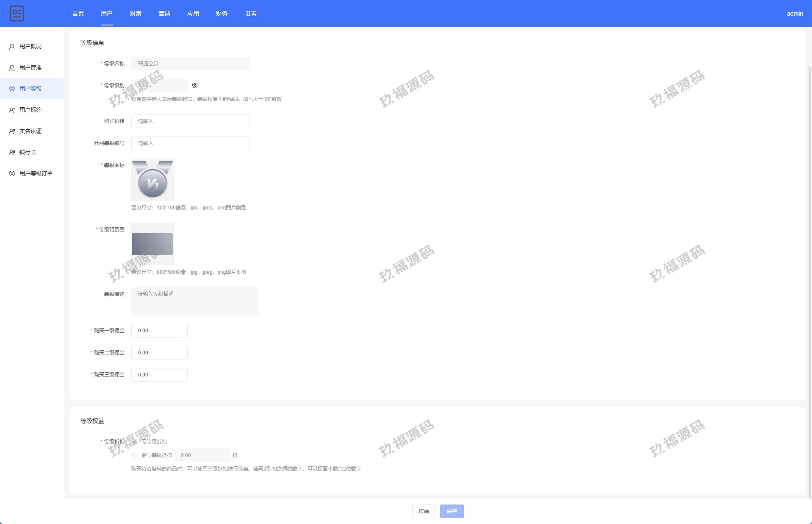Click the gray level background image thumbnail

click(x=152, y=244)
